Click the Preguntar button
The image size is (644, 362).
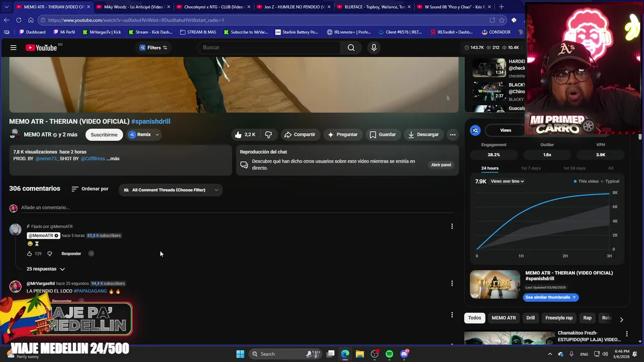(x=342, y=135)
